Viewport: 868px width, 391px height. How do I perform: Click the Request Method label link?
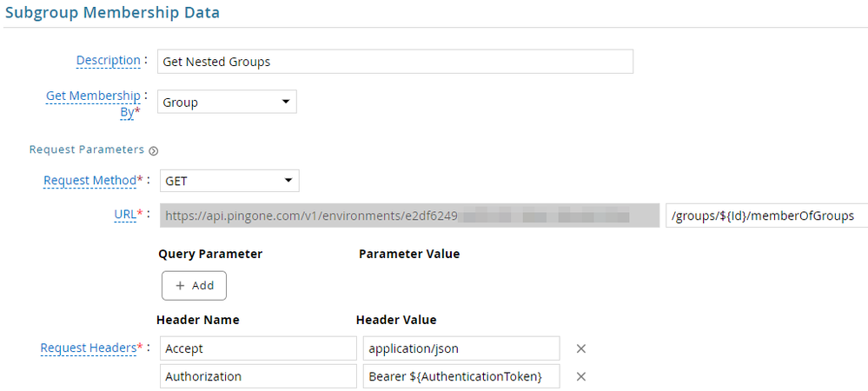(89, 181)
